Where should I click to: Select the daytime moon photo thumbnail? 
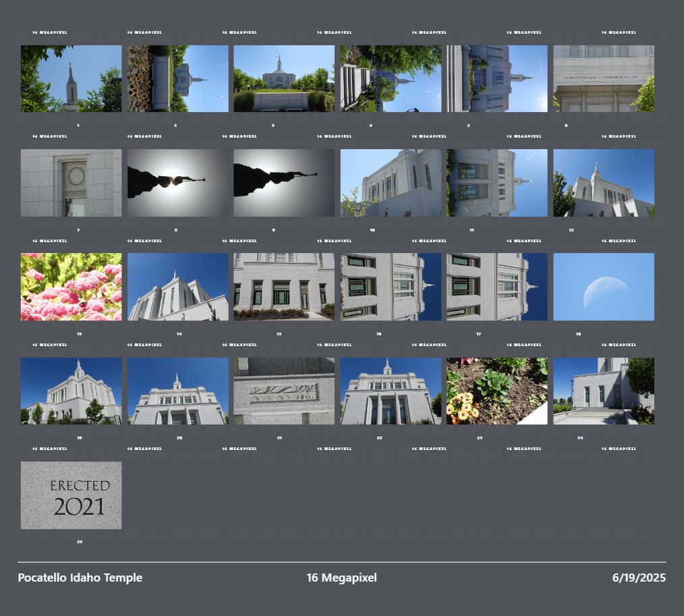(x=603, y=287)
